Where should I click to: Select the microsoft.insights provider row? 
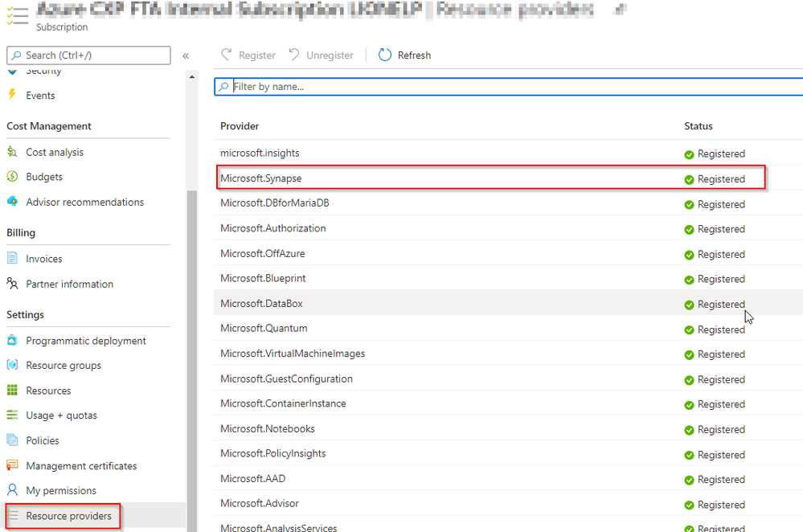[508, 153]
